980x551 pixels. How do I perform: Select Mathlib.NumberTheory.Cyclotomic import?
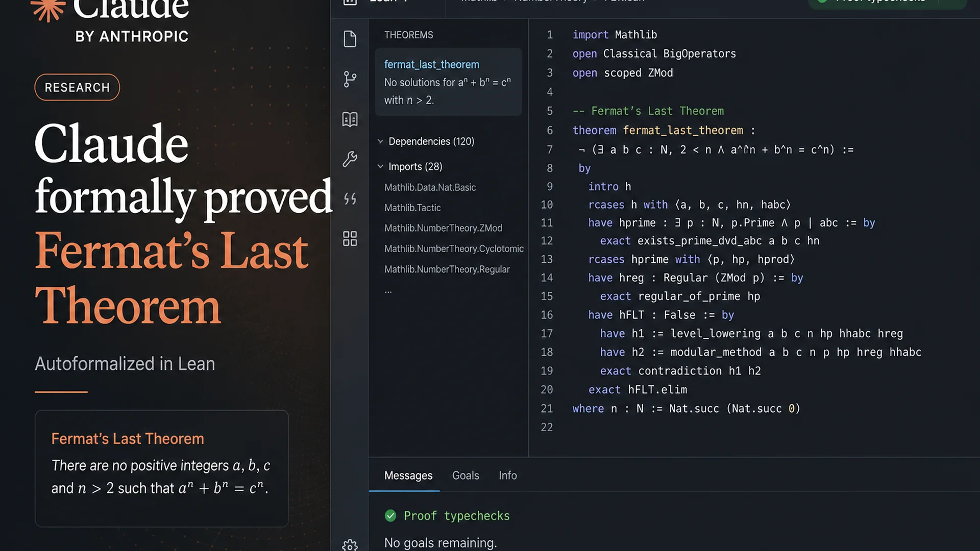pos(454,248)
